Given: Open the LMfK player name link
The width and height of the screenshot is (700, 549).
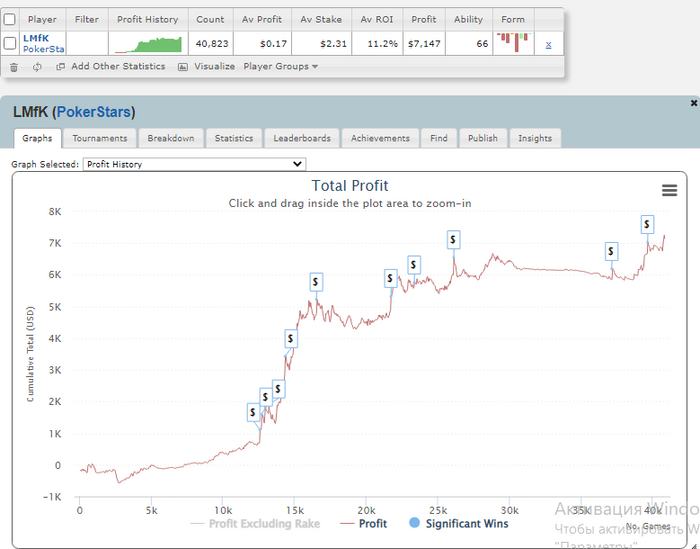Looking at the screenshot, I should (x=36, y=38).
